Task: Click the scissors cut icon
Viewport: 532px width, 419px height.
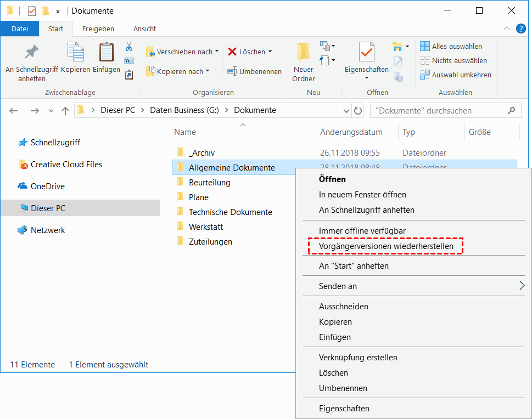Action: 129,46
